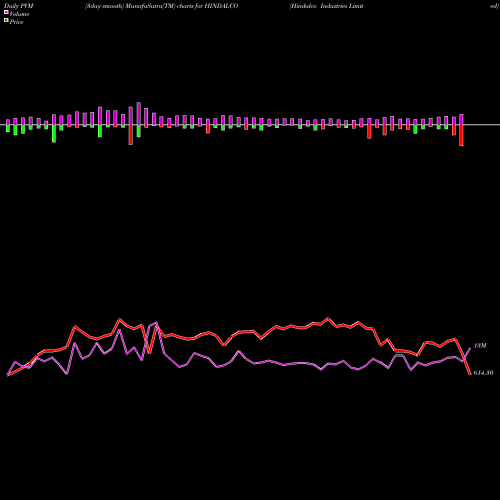The width and height of the screenshot is (500, 500).
Task: Click the Price legend color swatch
Action: [x=6, y=21]
